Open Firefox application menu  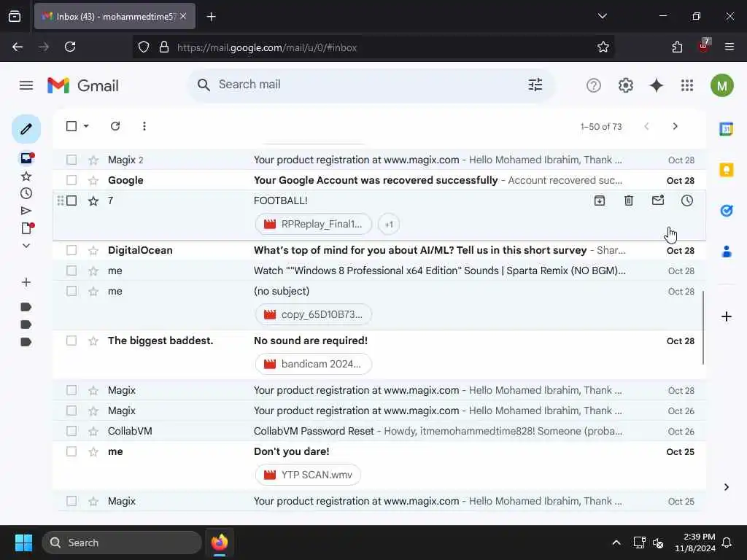729,47
